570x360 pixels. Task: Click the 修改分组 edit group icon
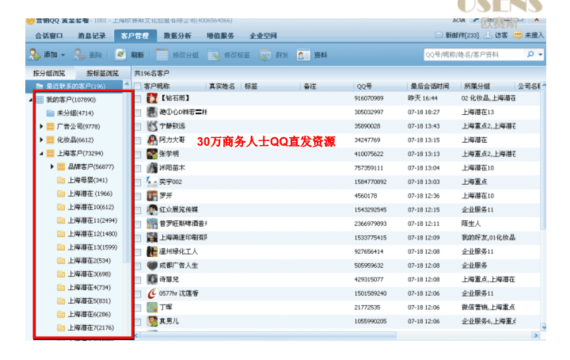pos(162,55)
